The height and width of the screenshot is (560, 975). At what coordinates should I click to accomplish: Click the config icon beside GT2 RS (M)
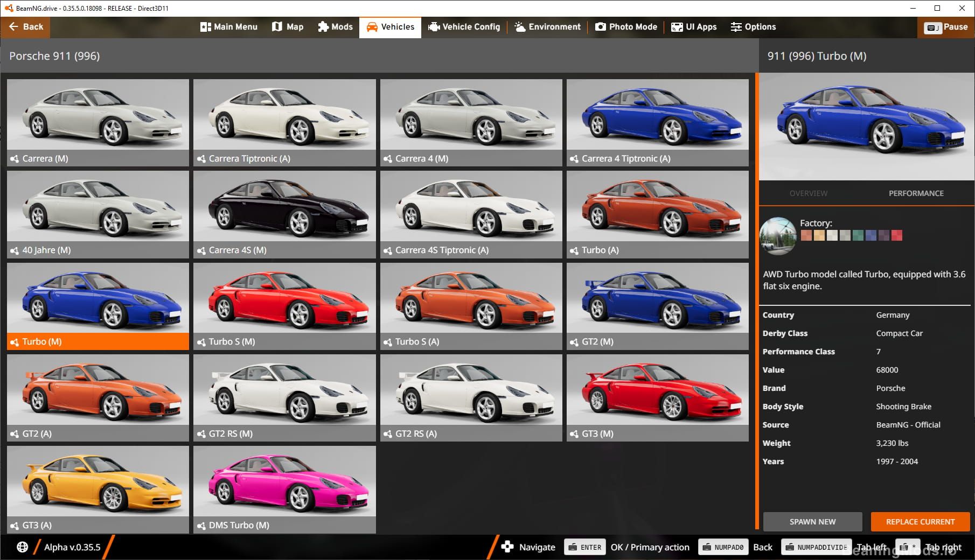tap(201, 434)
